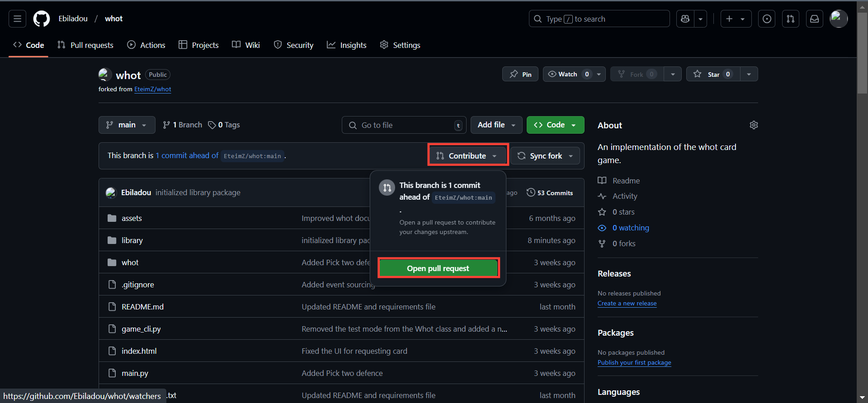Click the library folder icon
This screenshot has height=403, width=868.
tap(112, 240)
